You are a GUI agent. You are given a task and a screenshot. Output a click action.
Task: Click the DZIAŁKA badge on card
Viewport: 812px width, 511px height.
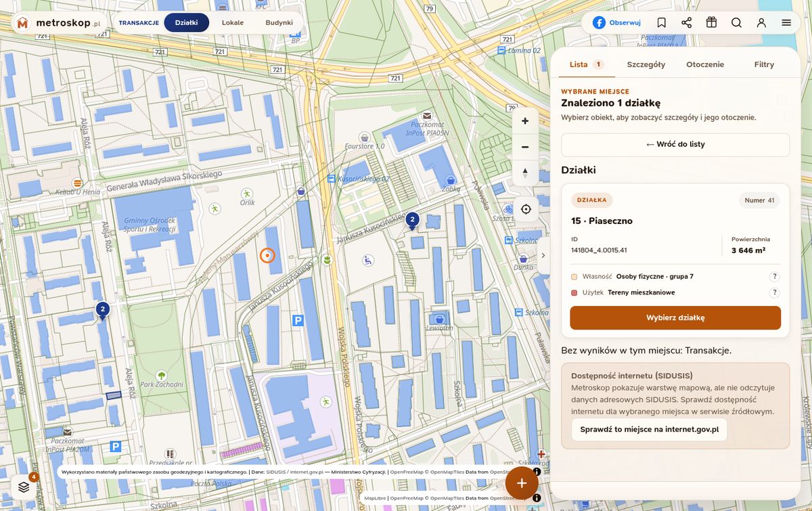(592, 200)
